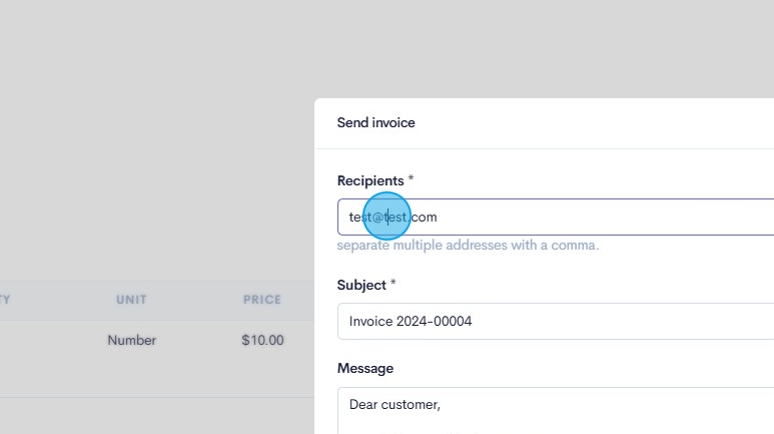This screenshot has width=774, height=434.
Task: Place cursor on 'Dear customer,' text
Action: click(x=395, y=405)
